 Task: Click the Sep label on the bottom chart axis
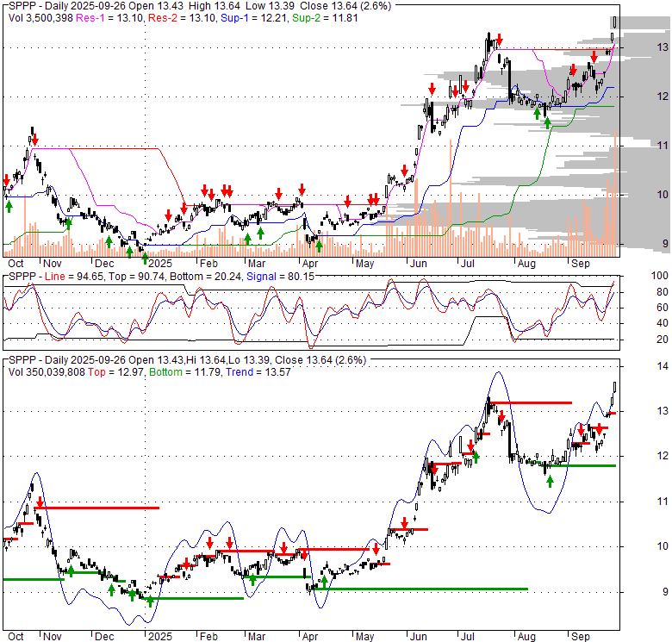(x=581, y=637)
